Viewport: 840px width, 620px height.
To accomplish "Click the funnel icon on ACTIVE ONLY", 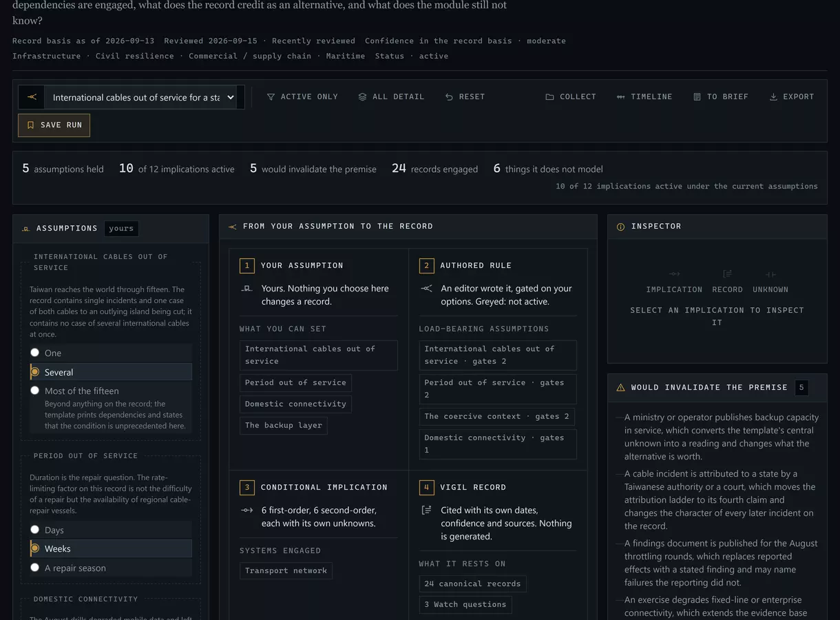I will [271, 97].
